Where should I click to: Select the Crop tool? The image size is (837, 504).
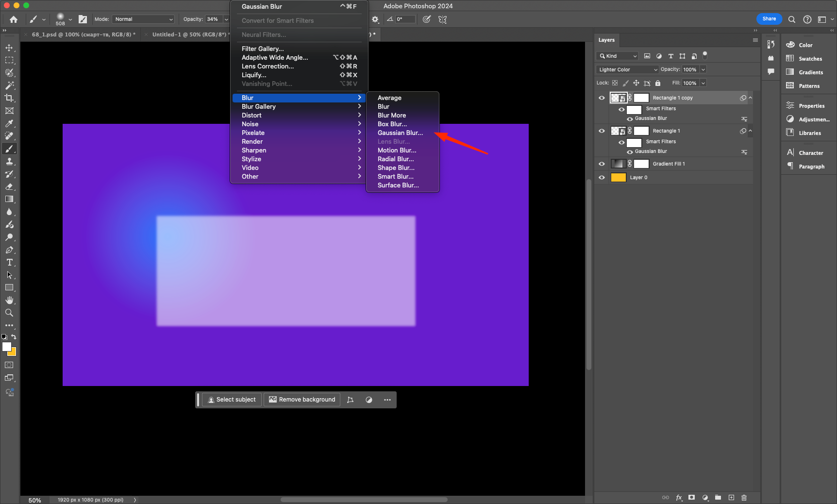tap(9, 98)
